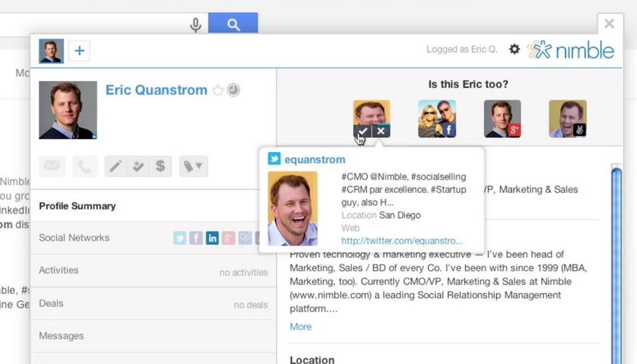Open settings via the gear icon
The width and height of the screenshot is (637, 364).
(514, 49)
